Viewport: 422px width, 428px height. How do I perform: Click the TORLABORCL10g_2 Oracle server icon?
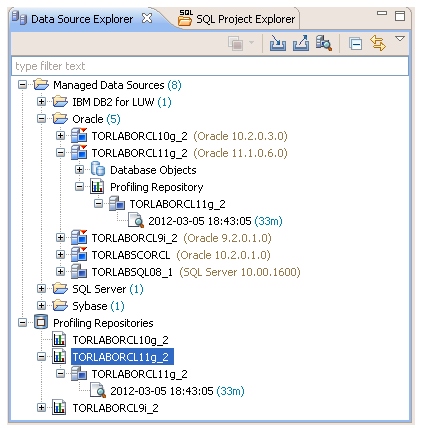pyautogui.click(x=79, y=136)
